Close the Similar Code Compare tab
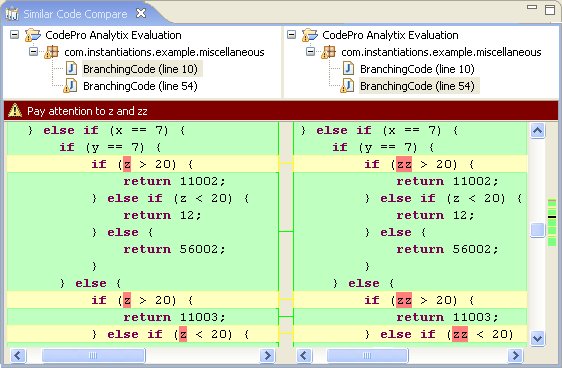The width and height of the screenshot is (562, 368). click(x=141, y=14)
